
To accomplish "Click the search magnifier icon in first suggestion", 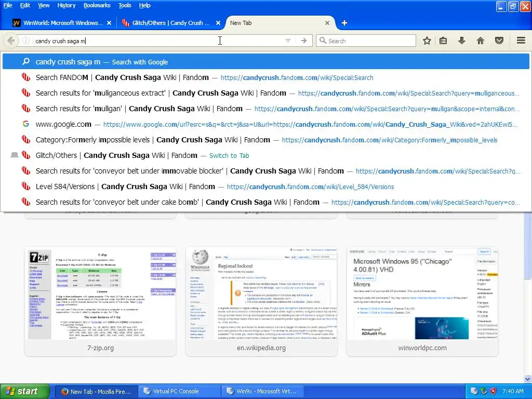I will 26,61.
